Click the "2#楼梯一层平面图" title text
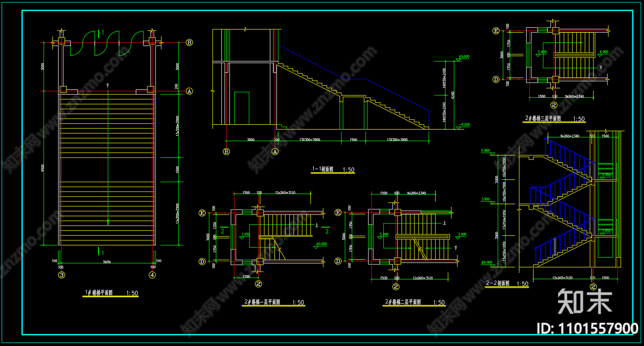This screenshot has height=346, width=644. [262, 302]
